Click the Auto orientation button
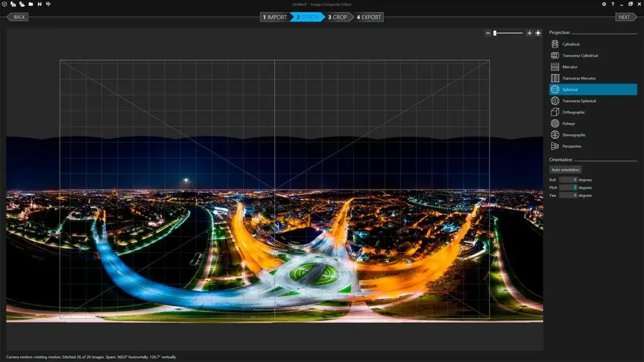This screenshot has height=362, width=644. (x=565, y=170)
